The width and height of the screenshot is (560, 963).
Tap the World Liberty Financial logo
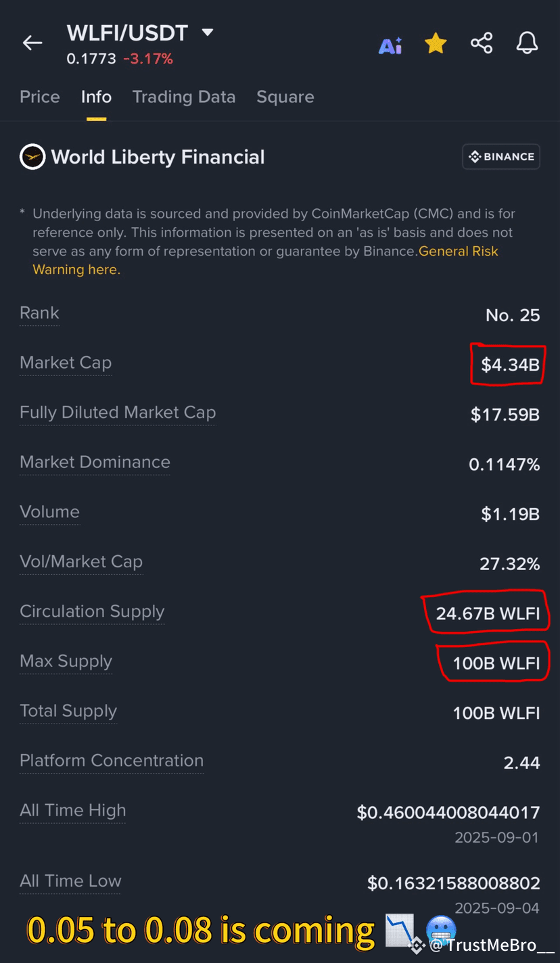[x=32, y=157]
